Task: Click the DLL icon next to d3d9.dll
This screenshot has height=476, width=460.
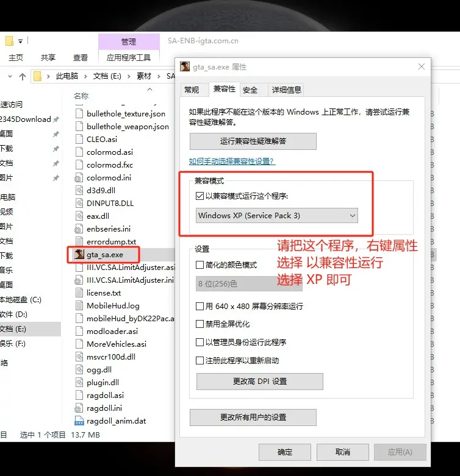Action: tap(79, 190)
